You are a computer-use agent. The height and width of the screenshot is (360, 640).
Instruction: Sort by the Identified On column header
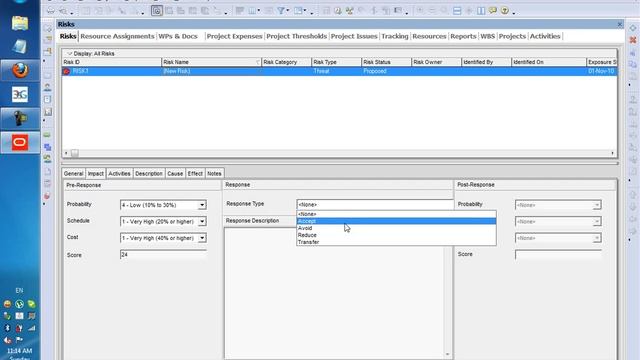(x=548, y=62)
